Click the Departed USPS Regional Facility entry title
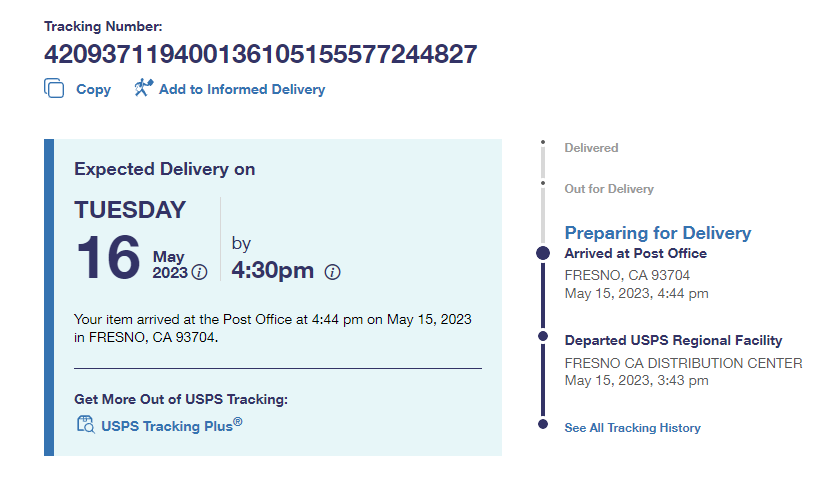The height and width of the screenshot is (484, 831). click(x=673, y=341)
